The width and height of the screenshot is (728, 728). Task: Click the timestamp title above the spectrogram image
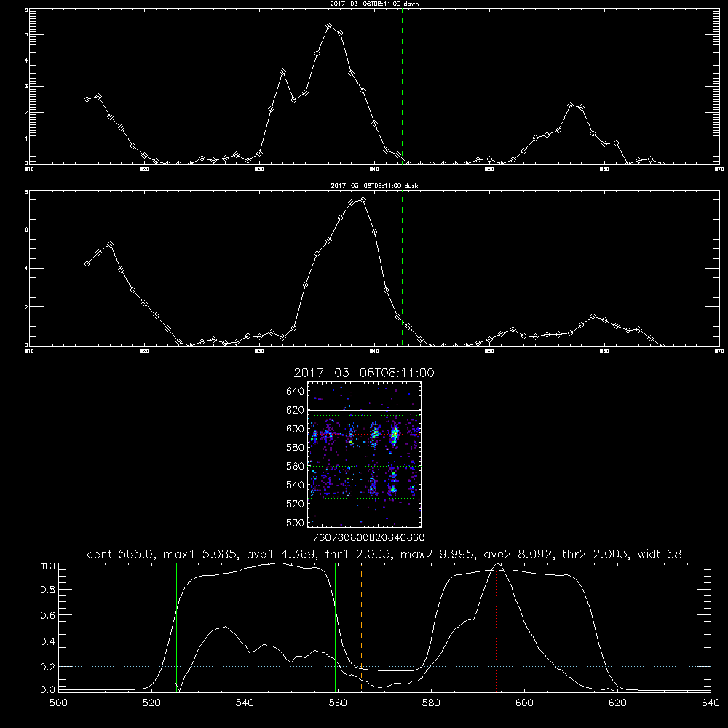click(x=364, y=373)
